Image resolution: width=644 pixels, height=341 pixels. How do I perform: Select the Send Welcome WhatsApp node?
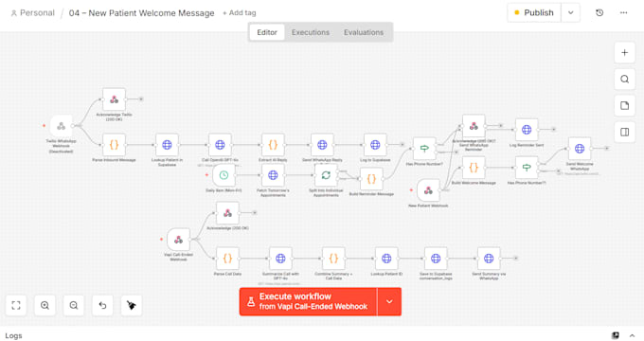click(580, 149)
